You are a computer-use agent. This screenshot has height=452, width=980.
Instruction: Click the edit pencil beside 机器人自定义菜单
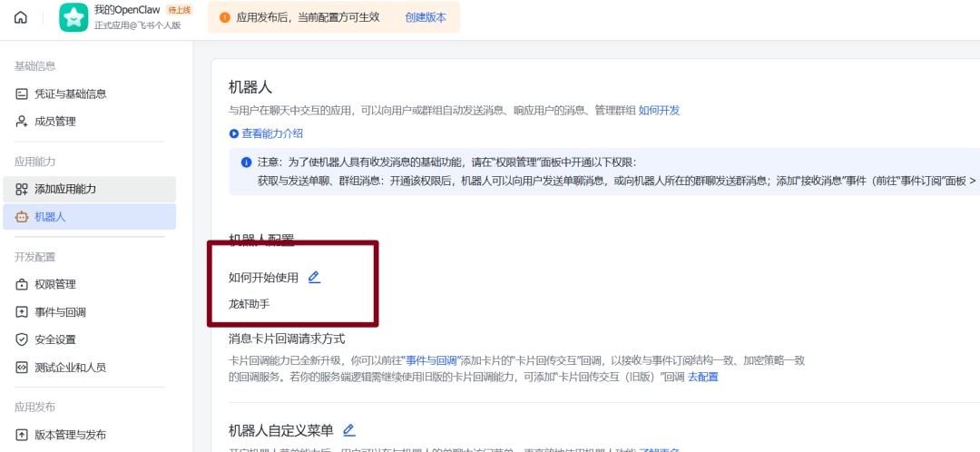click(348, 430)
